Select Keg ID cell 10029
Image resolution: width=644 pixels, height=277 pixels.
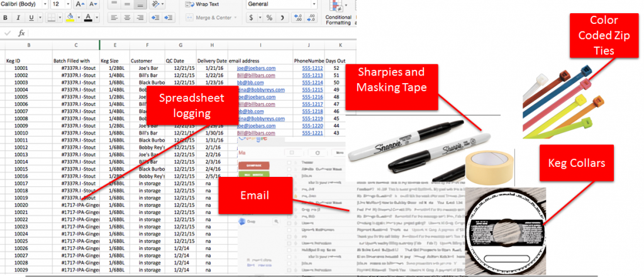(x=28, y=269)
